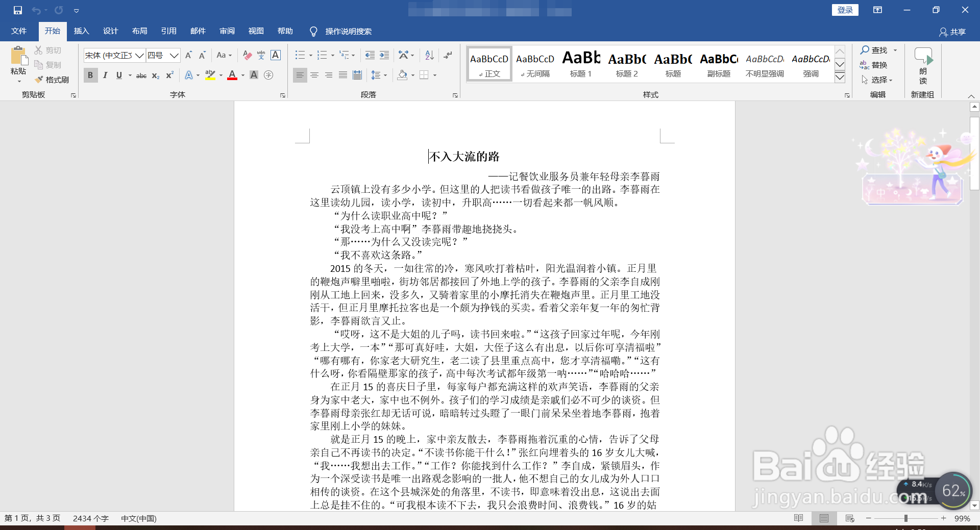Show or hide paragraph marks
This screenshot has width=980, height=530.
[x=448, y=55]
